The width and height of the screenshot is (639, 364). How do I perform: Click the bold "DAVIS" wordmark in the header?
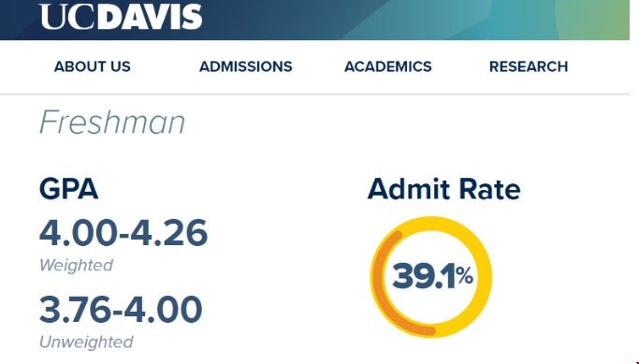150,17
